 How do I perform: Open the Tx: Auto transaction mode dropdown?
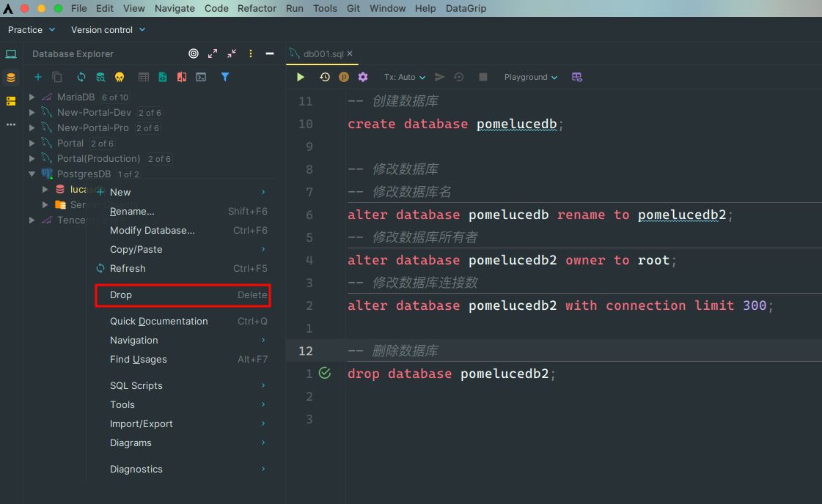pyautogui.click(x=405, y=77)
